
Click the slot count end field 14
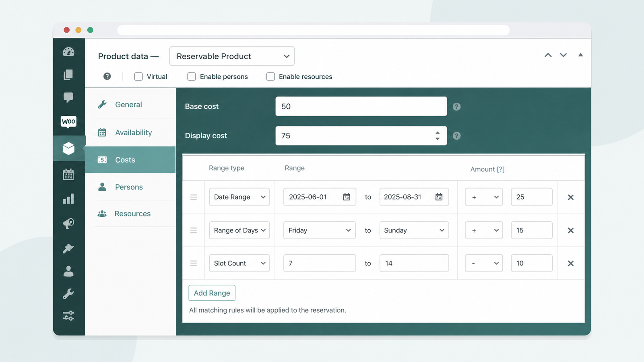click(x=414, y=263)
